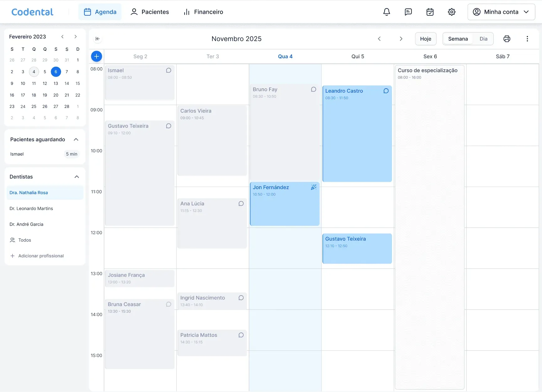Select day 28 in mini calendar
542x392 pixels.
coord(67,106)
